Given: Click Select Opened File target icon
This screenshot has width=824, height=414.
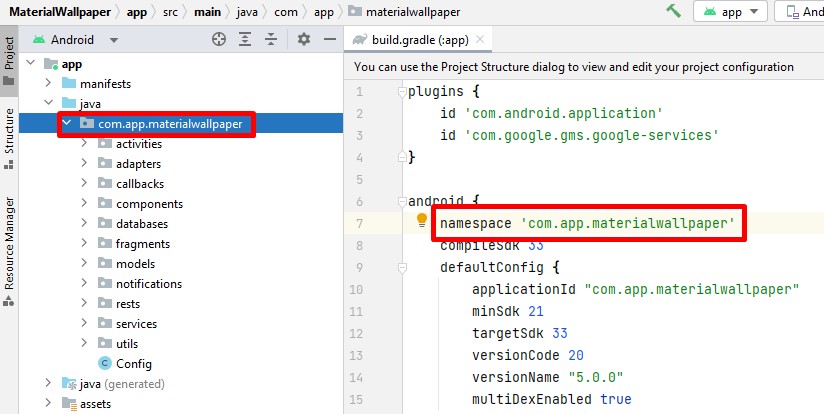Looking at the screenshot, I should pos(219,39).
